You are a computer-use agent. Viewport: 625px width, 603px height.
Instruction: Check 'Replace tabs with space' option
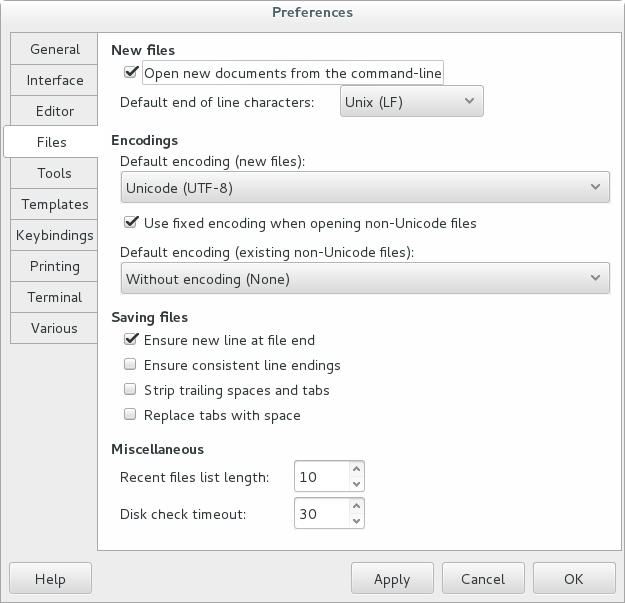click(130, 415)
